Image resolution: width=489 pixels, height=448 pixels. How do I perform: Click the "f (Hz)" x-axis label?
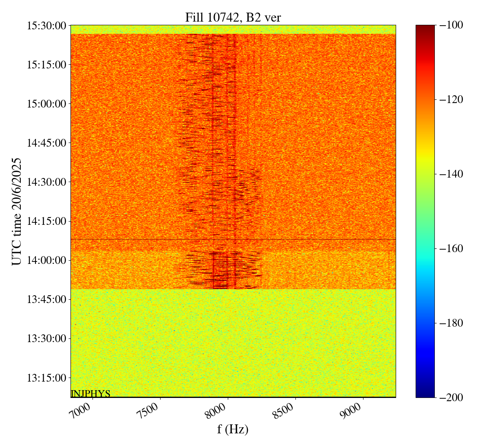pyautogui.click(x=233, y=429)
